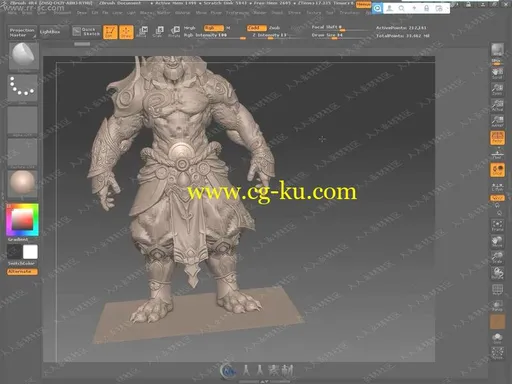Open Projection Master
Viewport: 512px width, 384px height.
(x=22, y=32)
